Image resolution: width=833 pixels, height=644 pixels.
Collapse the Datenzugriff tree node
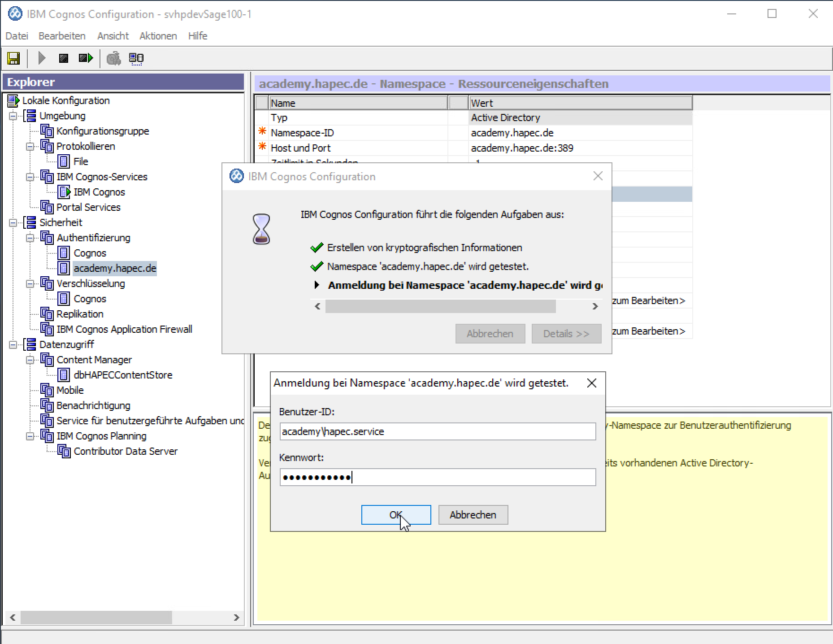(x=13, y=345)
